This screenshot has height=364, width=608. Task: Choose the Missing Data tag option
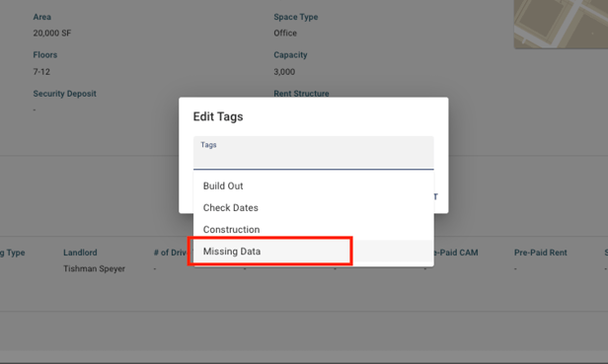313,252
